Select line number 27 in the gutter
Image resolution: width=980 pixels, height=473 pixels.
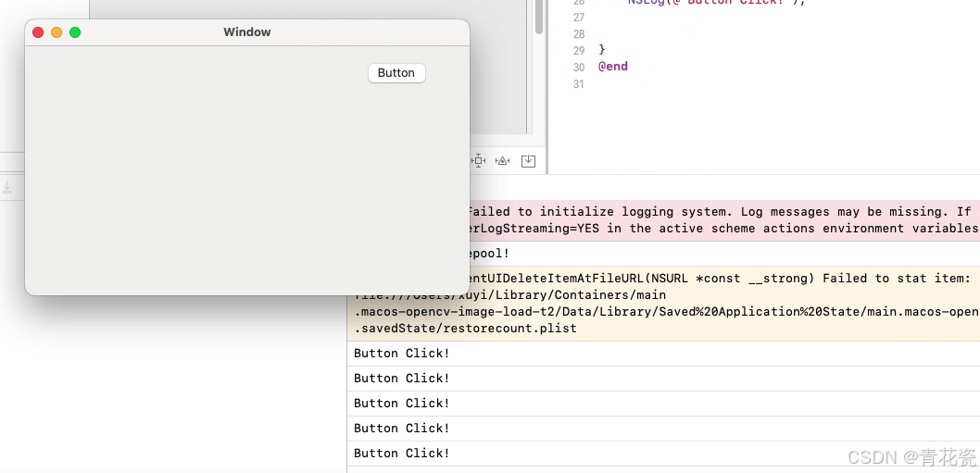579,17
